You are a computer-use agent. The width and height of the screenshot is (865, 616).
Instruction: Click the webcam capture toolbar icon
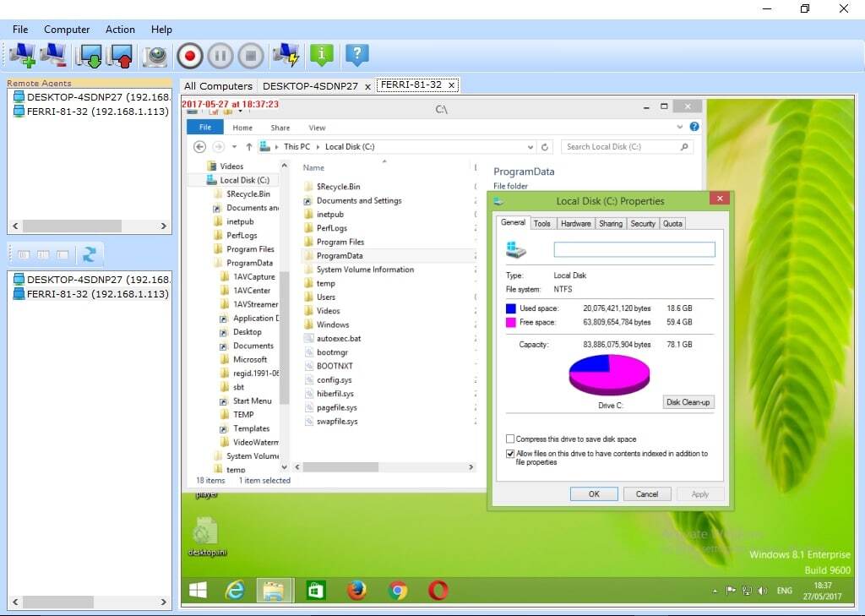[x=155, y=57]
